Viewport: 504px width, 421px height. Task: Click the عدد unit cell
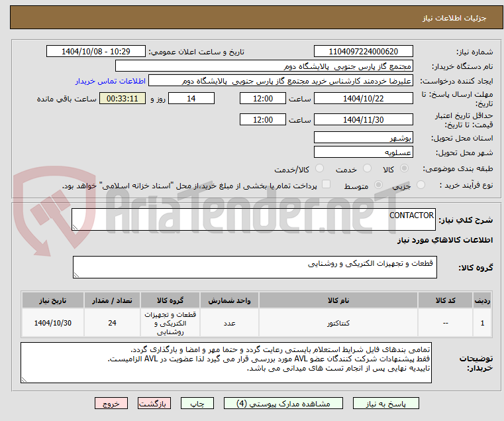(229, 323)
